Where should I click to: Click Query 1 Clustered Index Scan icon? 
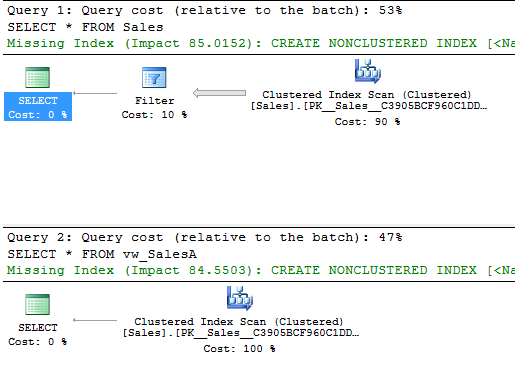tap(368, 71)
